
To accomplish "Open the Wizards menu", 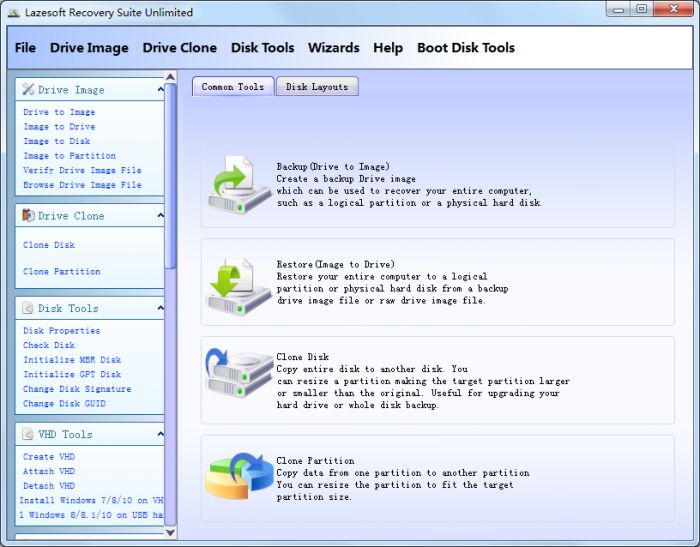I will [x=333, y=47].
